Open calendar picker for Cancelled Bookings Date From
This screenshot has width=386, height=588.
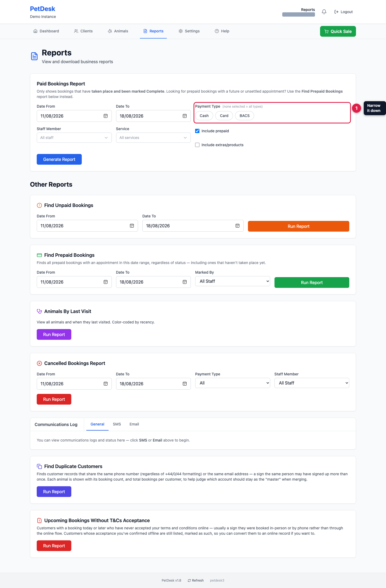click(106, 384)
